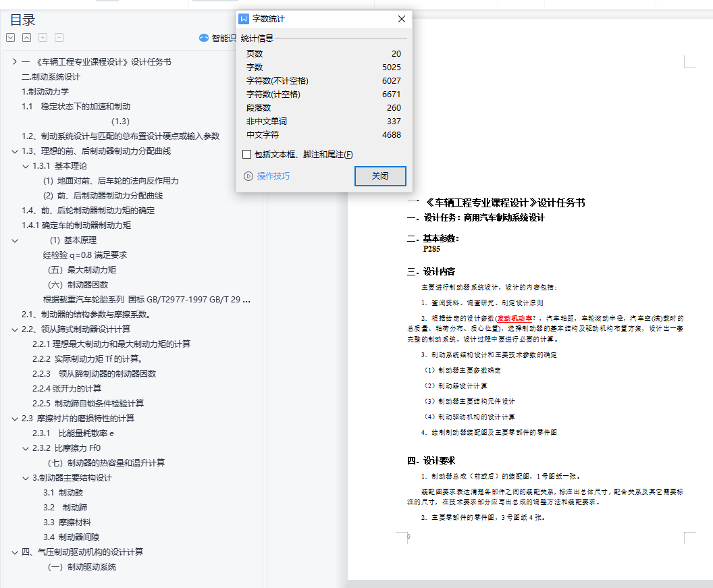Click the 操作技巧 play icon
713x588 pixels.
(x=248, y=176)
